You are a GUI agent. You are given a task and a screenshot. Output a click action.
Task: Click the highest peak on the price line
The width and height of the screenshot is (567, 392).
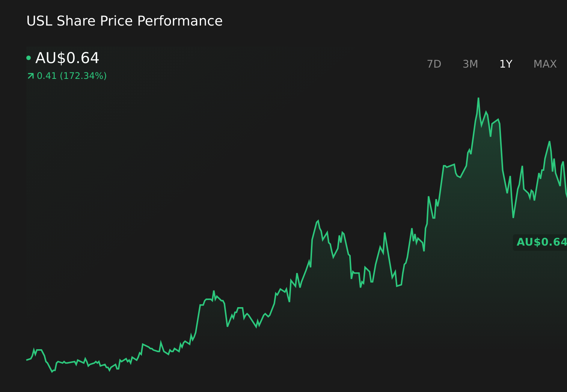478,98
